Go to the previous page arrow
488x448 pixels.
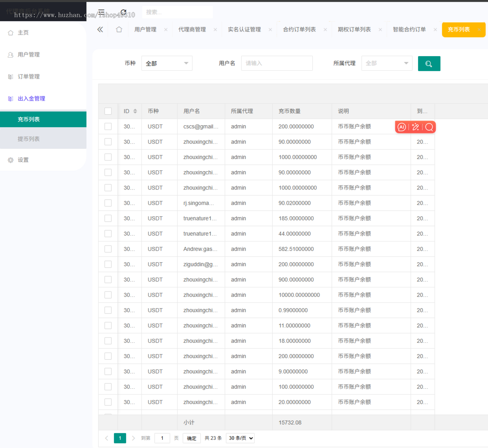point(107,438)
